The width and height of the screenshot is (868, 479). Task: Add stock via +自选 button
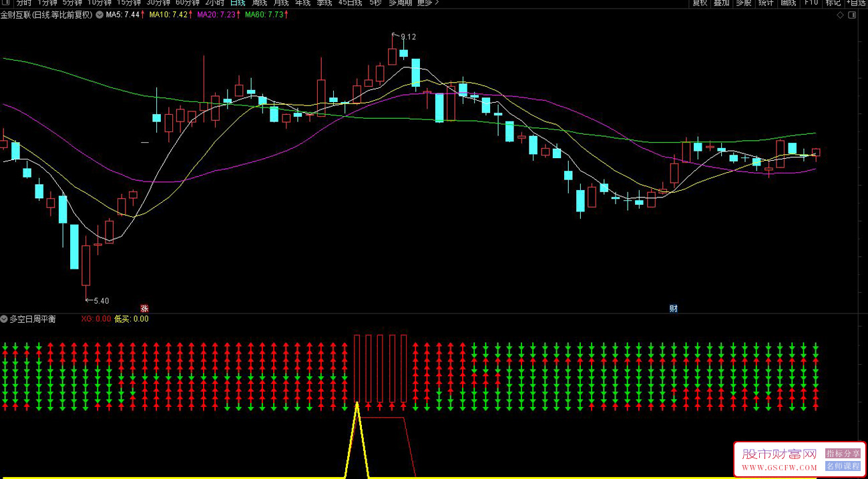click(x=856, y=3)
